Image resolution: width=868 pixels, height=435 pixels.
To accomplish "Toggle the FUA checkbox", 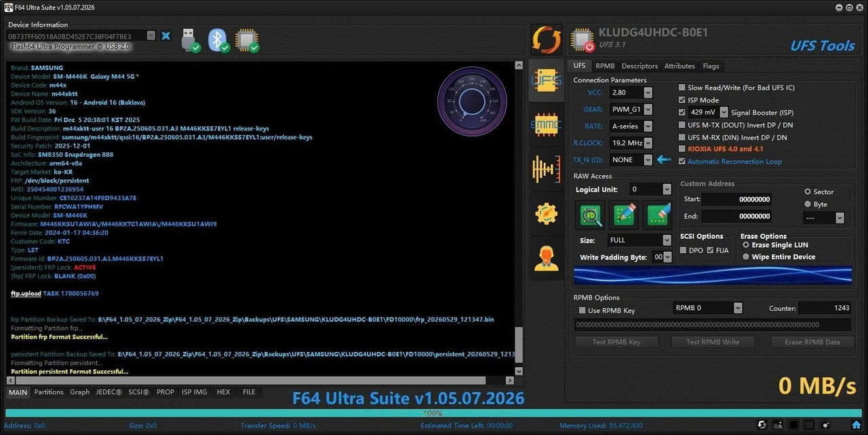I will [x=710, y=250].
